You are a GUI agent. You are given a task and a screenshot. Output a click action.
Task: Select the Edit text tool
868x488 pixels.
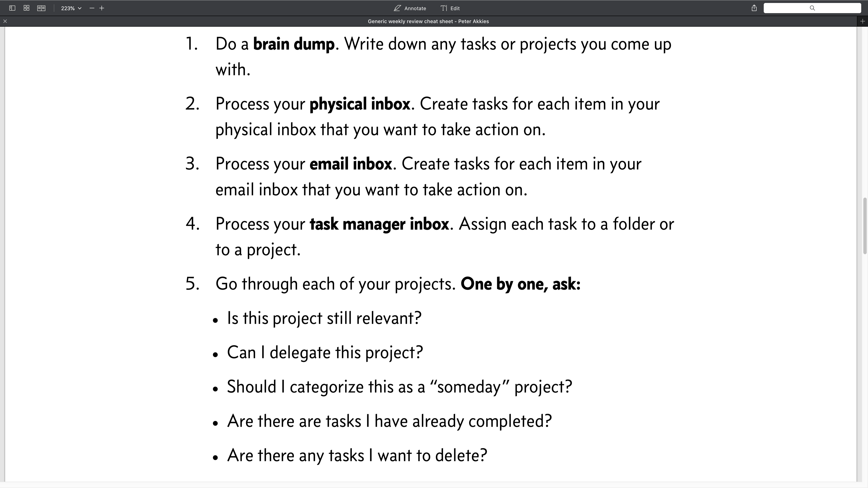450,8
